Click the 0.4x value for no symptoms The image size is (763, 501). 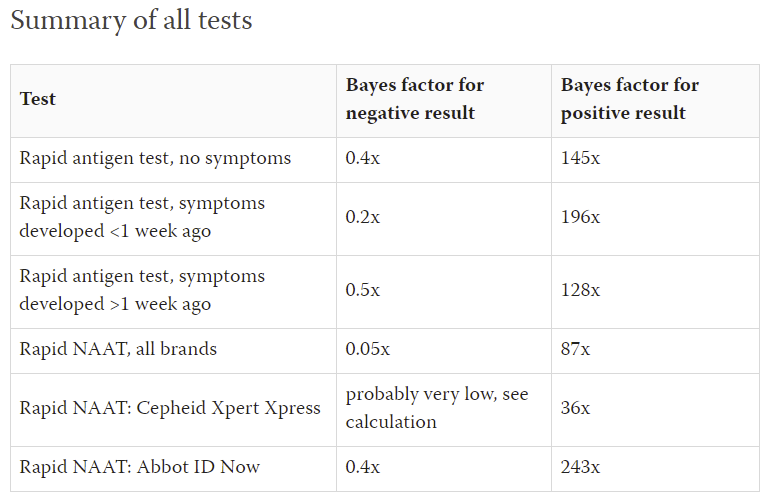point(362,158)
